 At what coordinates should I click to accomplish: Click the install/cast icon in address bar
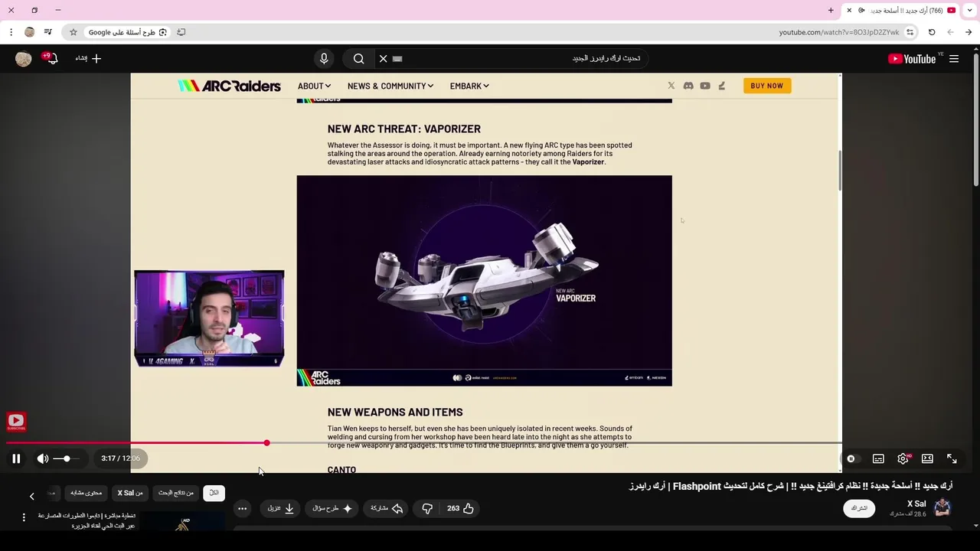181,32
